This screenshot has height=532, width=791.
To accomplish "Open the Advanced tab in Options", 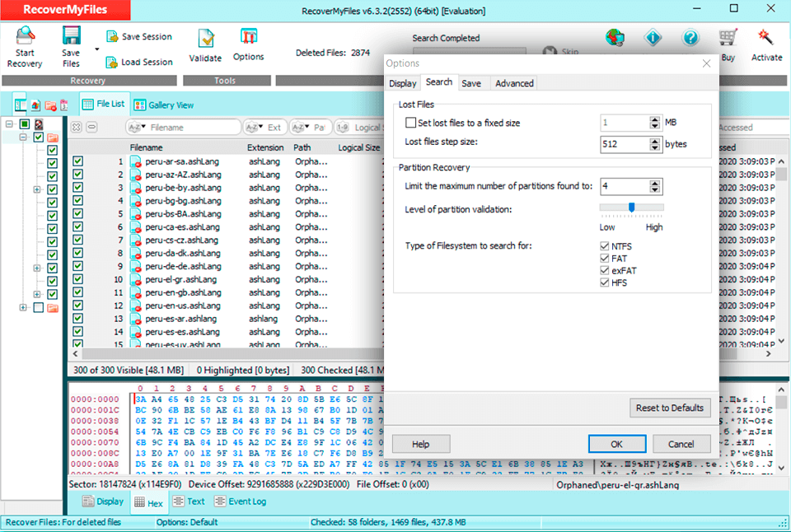I will [x=514, y=83].
